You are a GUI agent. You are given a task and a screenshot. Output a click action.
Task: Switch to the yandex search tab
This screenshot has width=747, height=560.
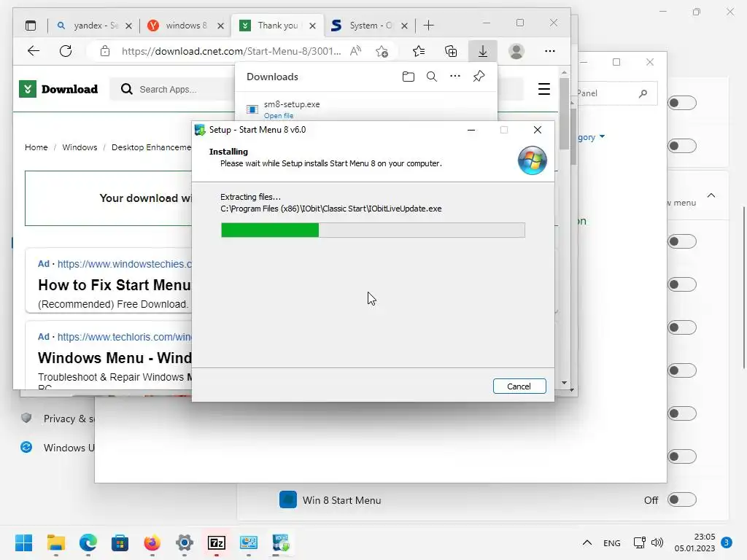[94, 26]
